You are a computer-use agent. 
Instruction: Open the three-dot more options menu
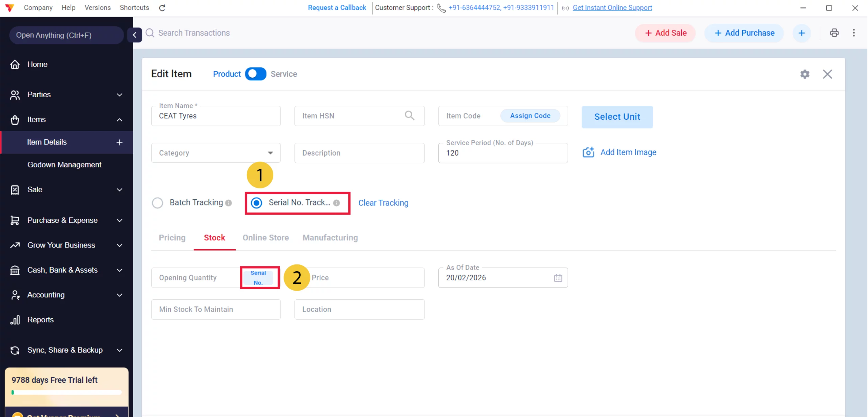(x=854, y=33)
